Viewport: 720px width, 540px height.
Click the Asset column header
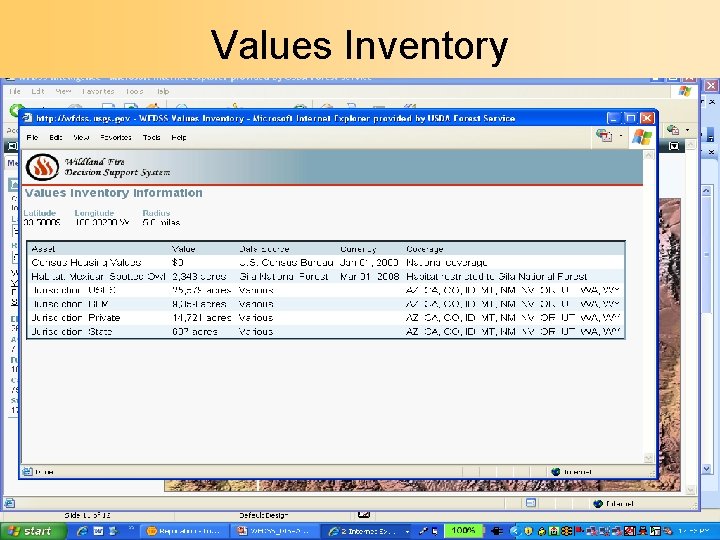coord(43,249)
